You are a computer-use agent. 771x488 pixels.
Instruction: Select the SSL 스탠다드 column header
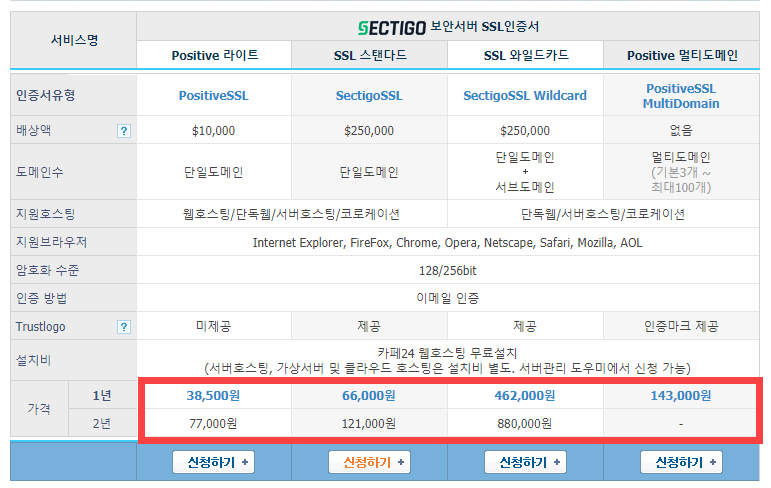pyautogui.click(x=370, y=55)
